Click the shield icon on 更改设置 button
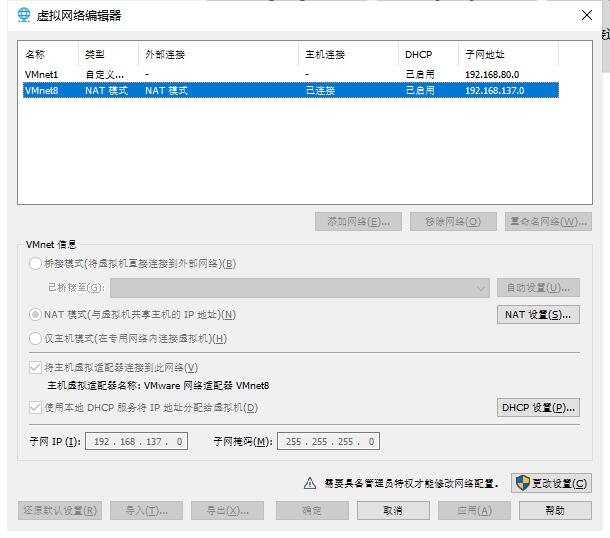 521,483
